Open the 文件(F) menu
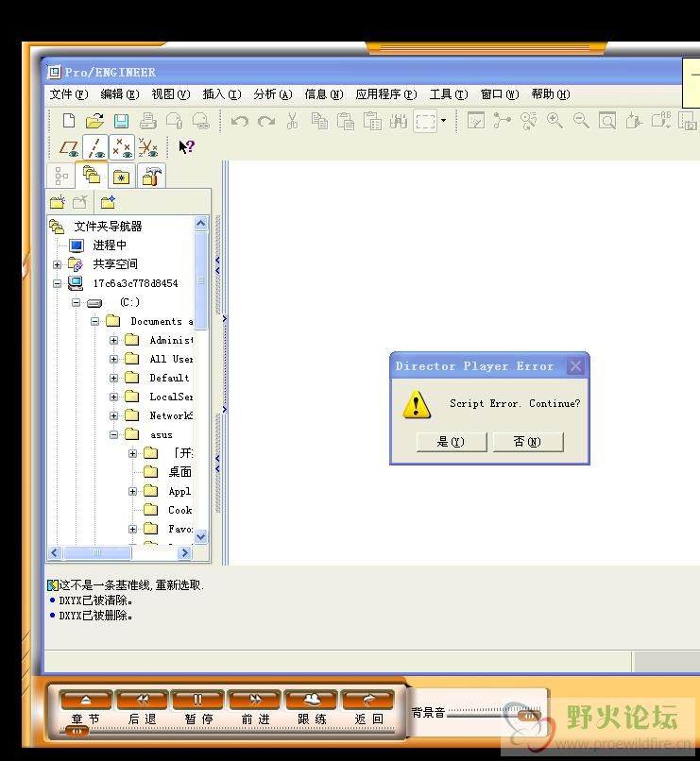The width and height of the screenshot is (700, 761). tap(69, 94)
